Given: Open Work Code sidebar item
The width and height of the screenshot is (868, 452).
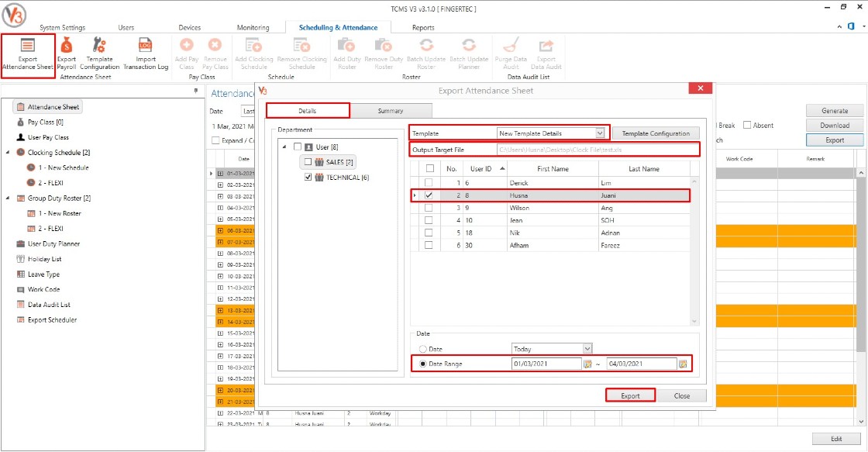Looking at the screenshot, I should click(x=38, y=289).
